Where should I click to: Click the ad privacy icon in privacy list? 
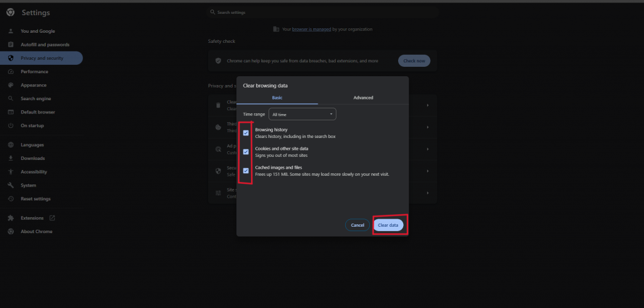[x=218, y=149]
